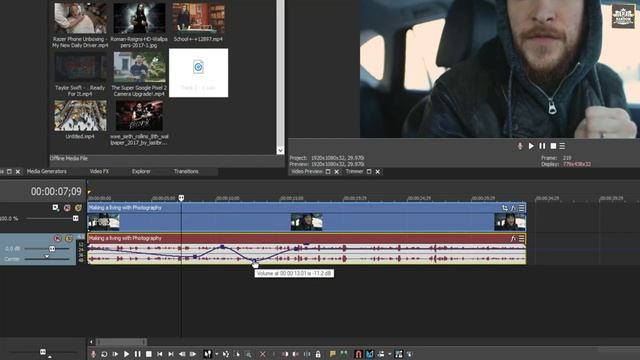
Task: Click Pause under the Video Preview
Action: tap(542, 146)
